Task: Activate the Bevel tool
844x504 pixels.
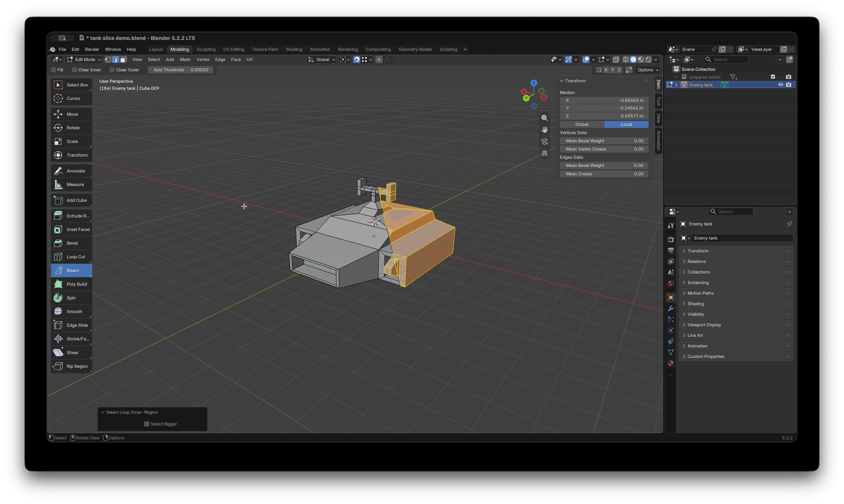Action: (x=71, y=243)
